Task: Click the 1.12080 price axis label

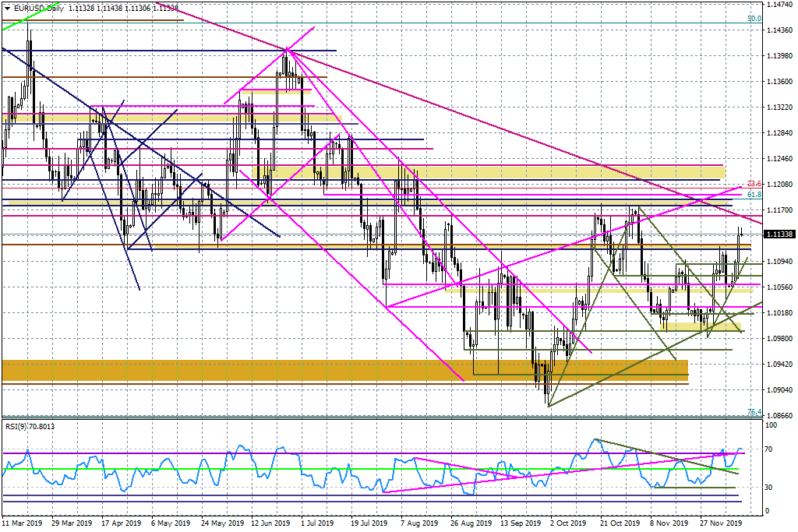Action: [779, 184]
